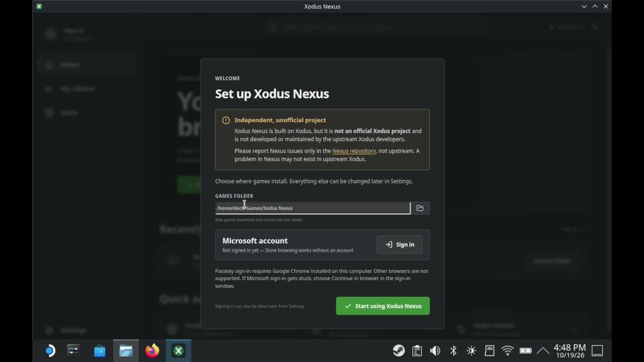Click Start using Xodus Nexus
The image size is (644, 362).
click(383, 306)
